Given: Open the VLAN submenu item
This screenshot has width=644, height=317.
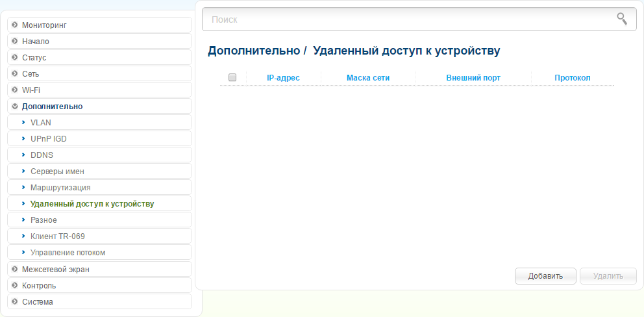Looking at the screenshot, I should (41, 122).
